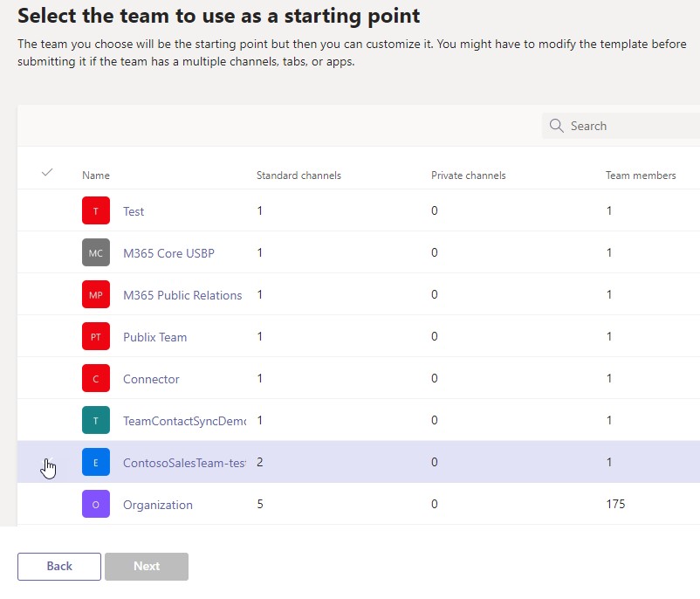Click the red C Connector avatar
This screenshot has width=700, height=599.
96,379
